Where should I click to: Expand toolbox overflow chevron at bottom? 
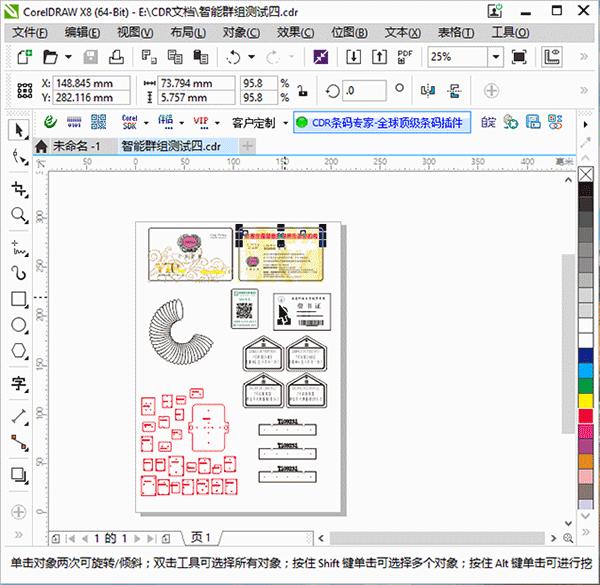(x=18, y=534)
